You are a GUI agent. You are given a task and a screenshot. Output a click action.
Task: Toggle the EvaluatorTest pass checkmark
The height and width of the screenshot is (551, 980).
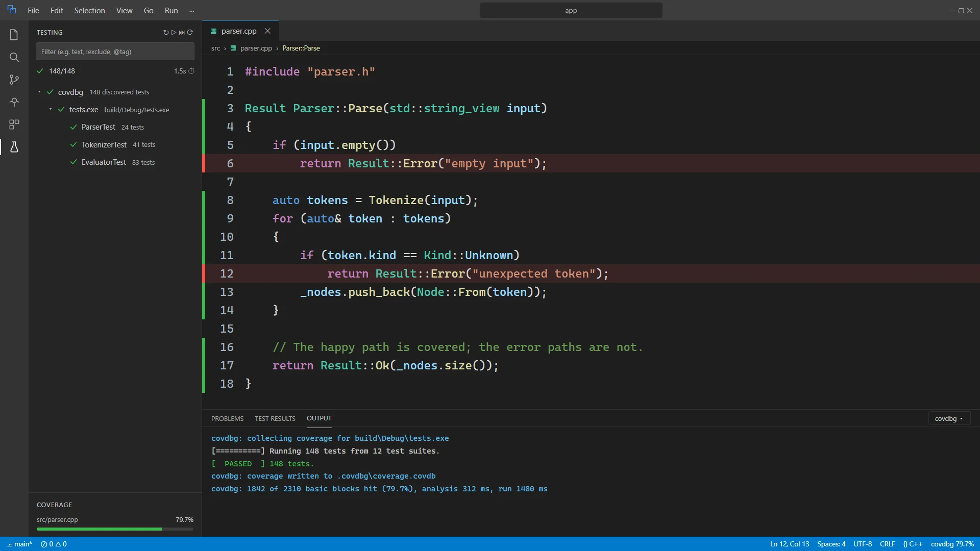(73, 162)
